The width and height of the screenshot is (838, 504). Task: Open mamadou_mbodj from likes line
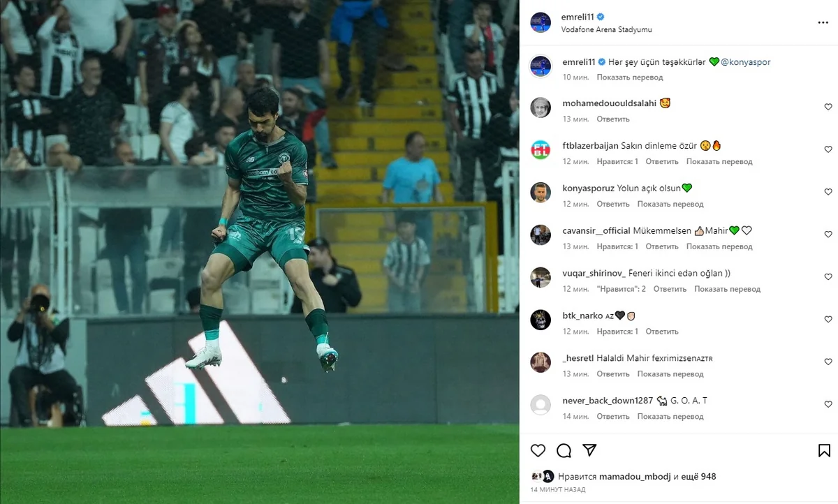(x=633, y=477)
